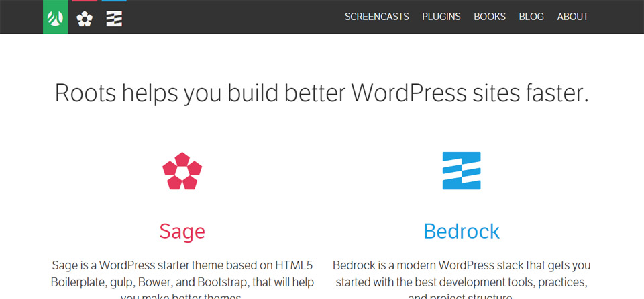Click the line "Boilerplate, gulp, Bower, and Bootstrap, that will help"

coord(182,282)
